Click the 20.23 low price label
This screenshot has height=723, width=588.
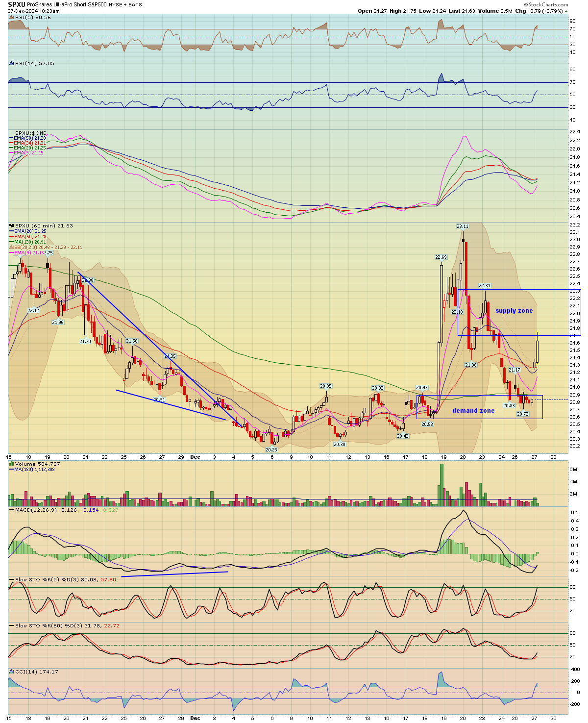271,449
